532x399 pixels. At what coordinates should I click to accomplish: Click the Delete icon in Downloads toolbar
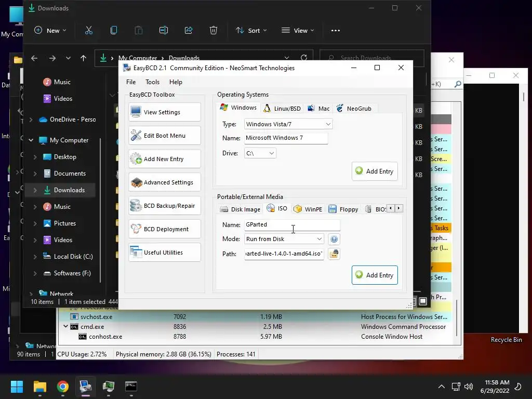pos(214,31)
